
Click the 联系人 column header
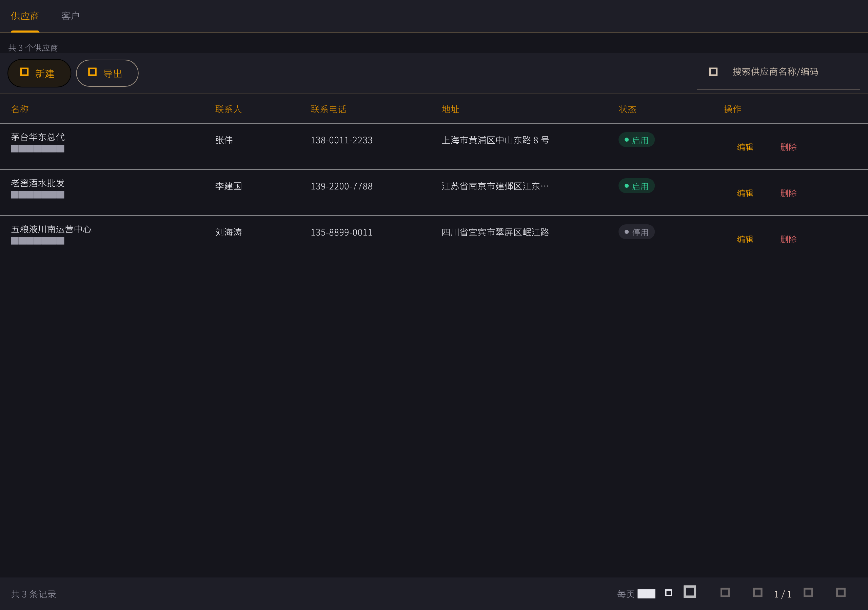coord(228,109)
